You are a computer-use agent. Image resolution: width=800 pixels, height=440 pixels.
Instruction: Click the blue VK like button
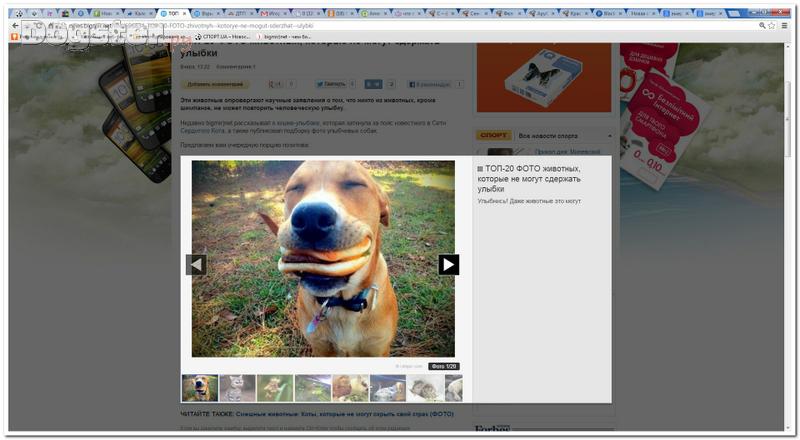[x=373, y=84]
